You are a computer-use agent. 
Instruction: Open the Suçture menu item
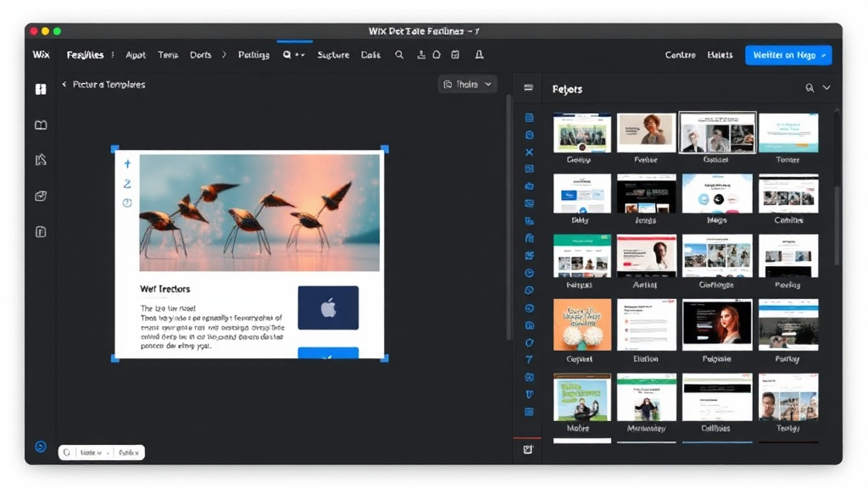[x=333, y=55]
